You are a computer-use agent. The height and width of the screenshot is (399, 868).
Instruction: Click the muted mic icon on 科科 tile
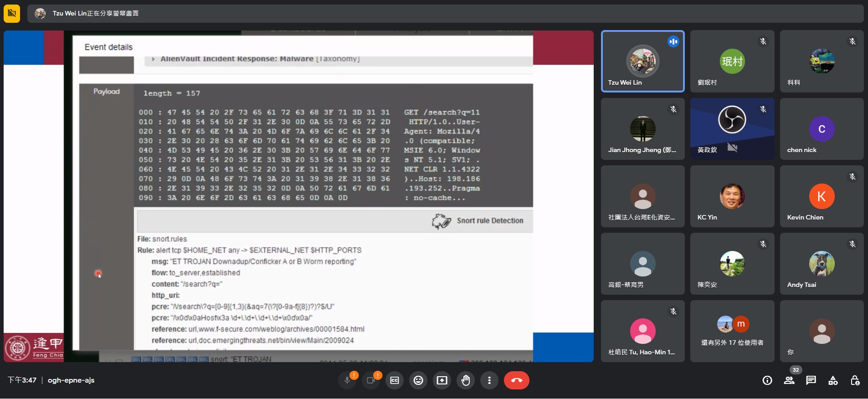click(x=852, y=41)
